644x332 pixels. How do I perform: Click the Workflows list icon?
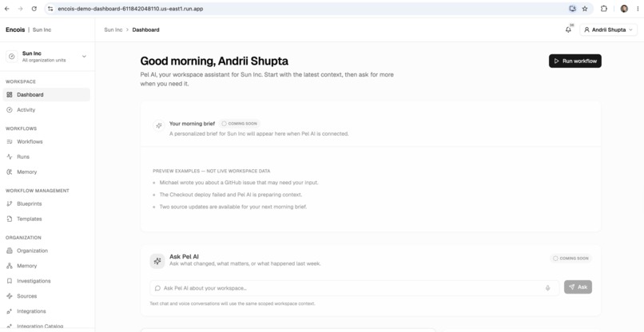(10, 141)
